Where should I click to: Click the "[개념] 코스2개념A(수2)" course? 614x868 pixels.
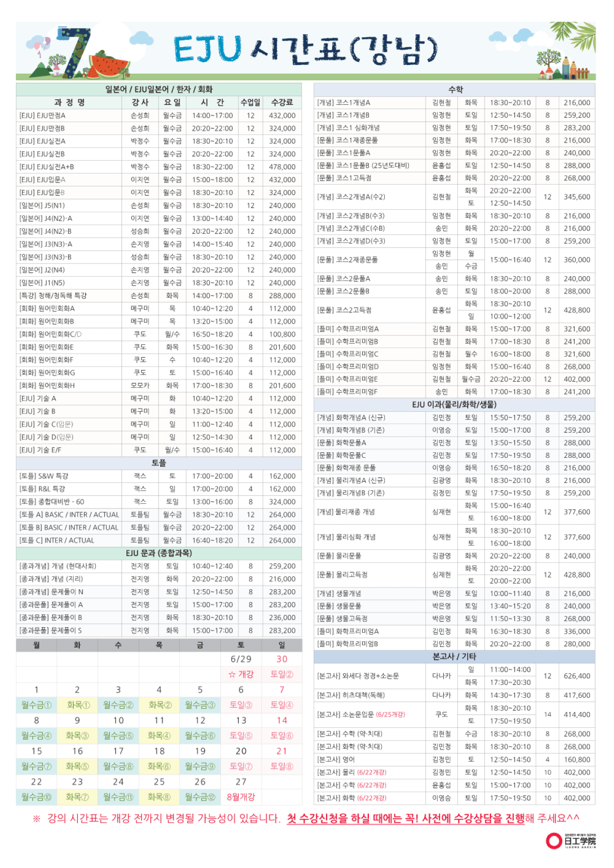351,197
